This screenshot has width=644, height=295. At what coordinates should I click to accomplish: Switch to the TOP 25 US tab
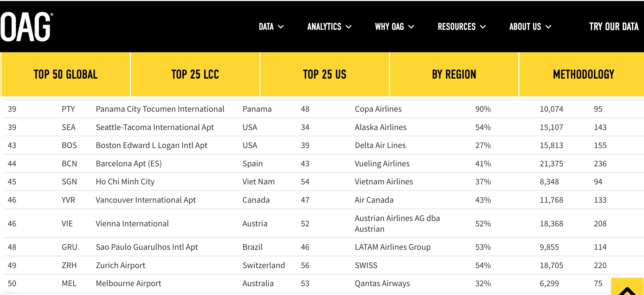tap(324, 74)
